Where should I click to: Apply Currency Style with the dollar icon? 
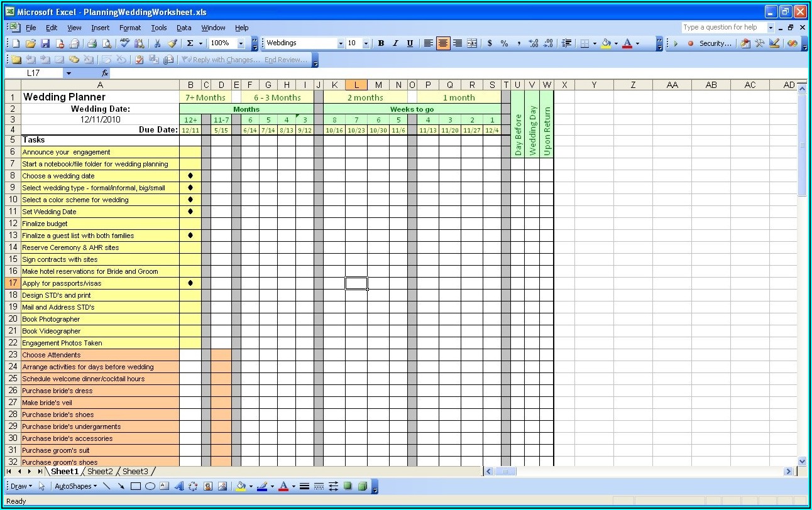tap(490, 43)
